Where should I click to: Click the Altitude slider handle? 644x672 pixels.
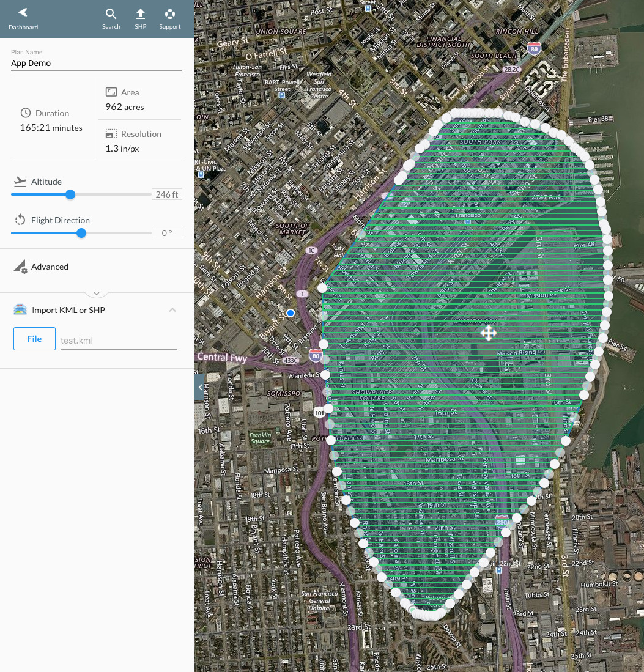click(x=70, y=194)
